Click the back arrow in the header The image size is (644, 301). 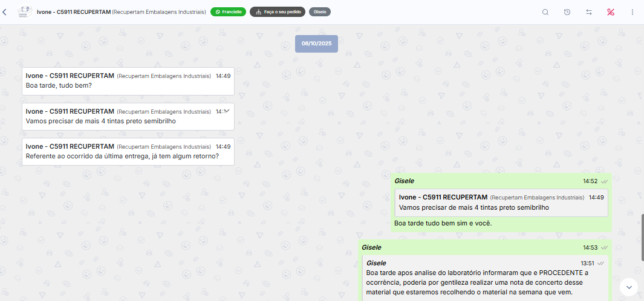(5, 12)
